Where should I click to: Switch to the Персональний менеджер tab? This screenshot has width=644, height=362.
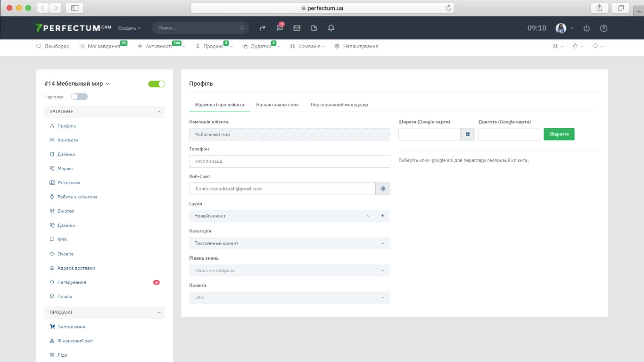tap(339, 105)
